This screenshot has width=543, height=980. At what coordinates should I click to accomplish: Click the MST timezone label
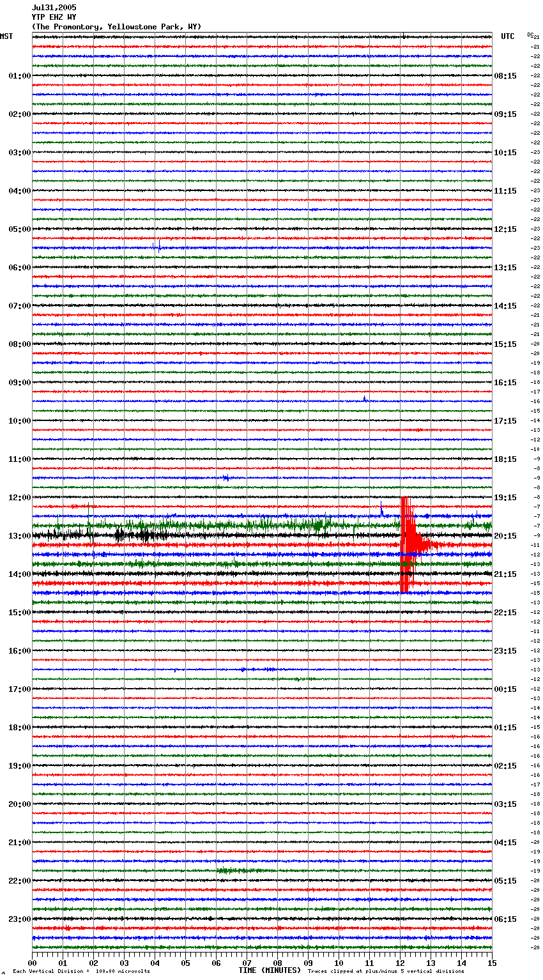[6, 36]
